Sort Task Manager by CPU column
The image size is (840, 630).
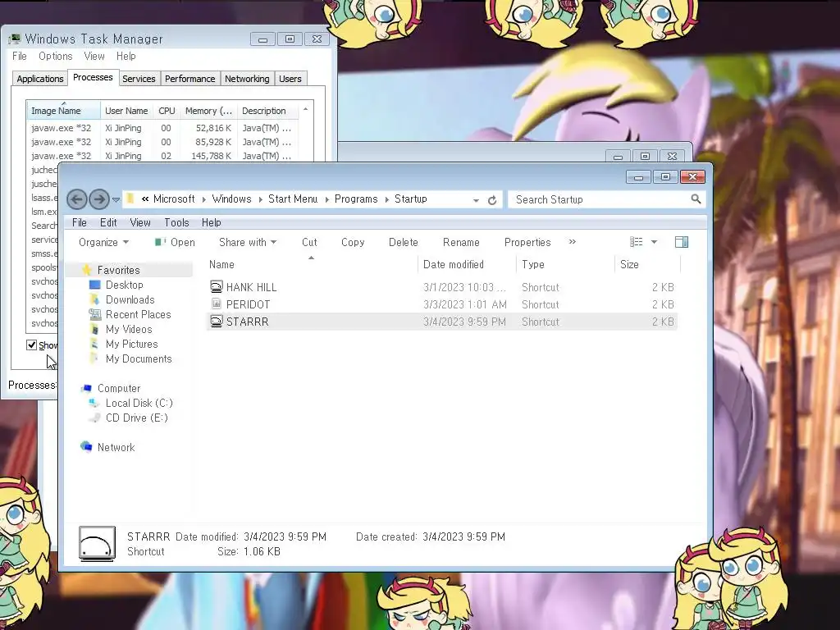[167, 111]
